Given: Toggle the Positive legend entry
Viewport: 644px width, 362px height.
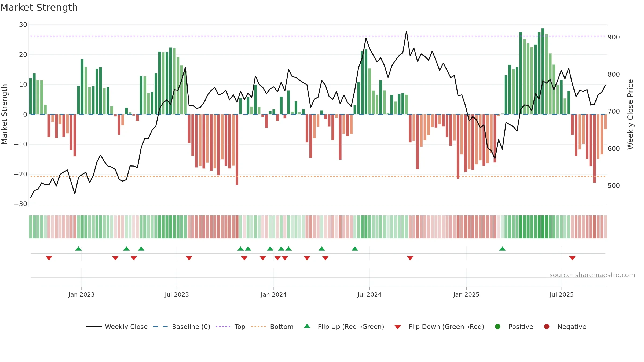Looking at the screenshot, I should (514, 327).
